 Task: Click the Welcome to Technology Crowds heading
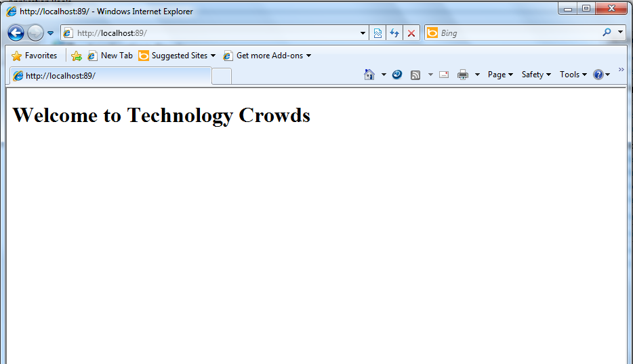[161, 115]
